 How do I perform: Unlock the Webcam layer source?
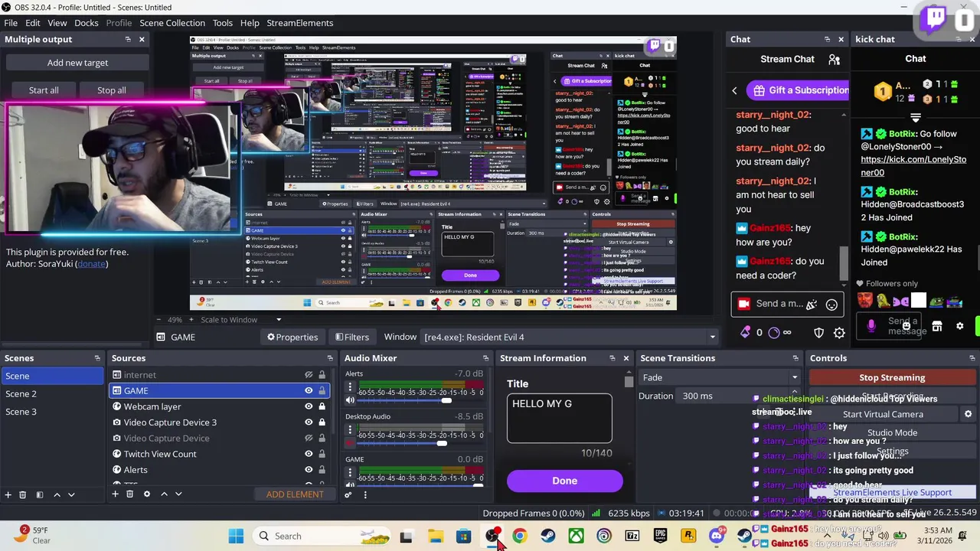(x=322, y=406)
